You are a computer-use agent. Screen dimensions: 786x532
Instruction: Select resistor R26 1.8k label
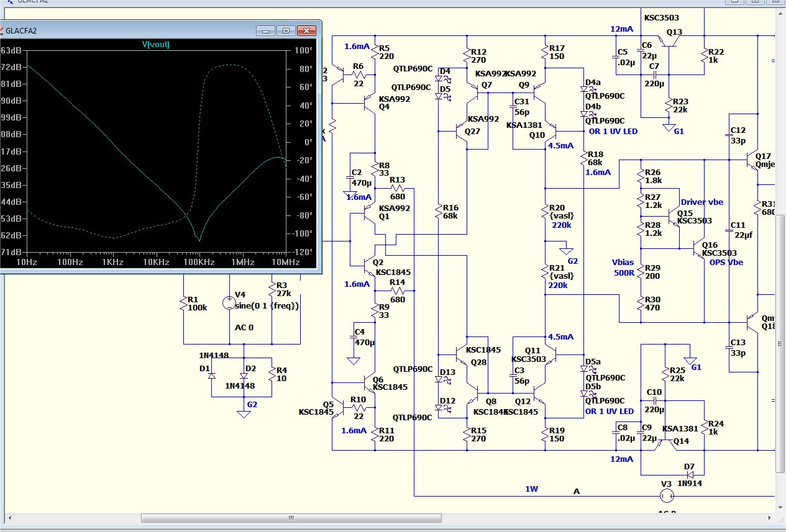[x=653, y=176]
